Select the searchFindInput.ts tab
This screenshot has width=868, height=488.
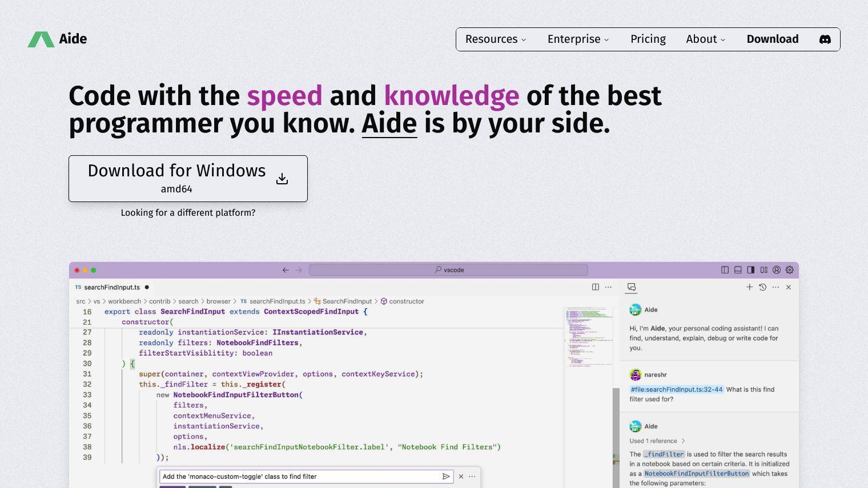[x=112, y=287]
